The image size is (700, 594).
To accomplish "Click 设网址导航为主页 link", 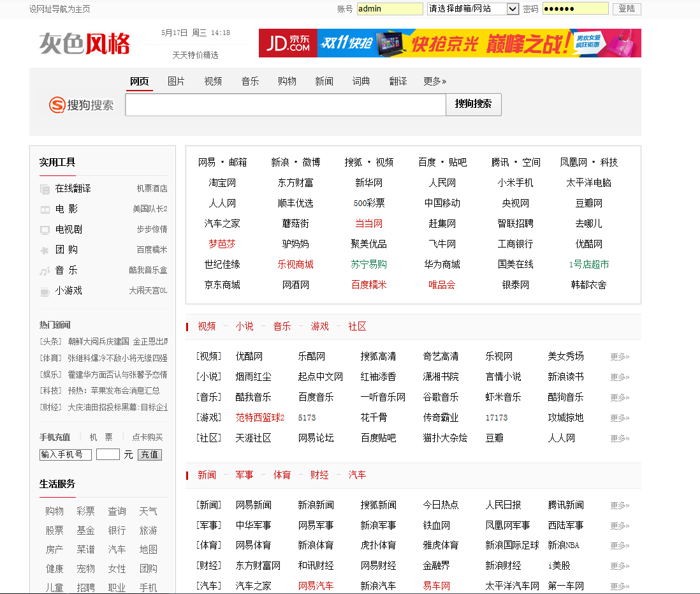I will (60, 9).
